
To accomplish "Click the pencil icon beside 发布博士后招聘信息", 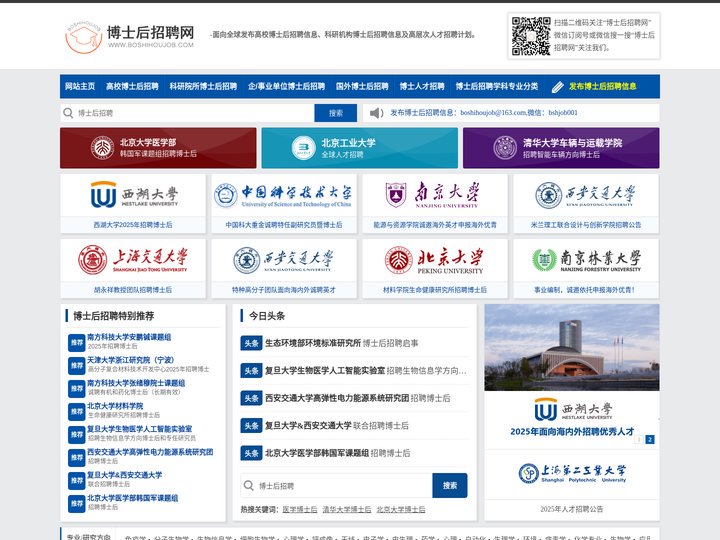I will (557, 87).
